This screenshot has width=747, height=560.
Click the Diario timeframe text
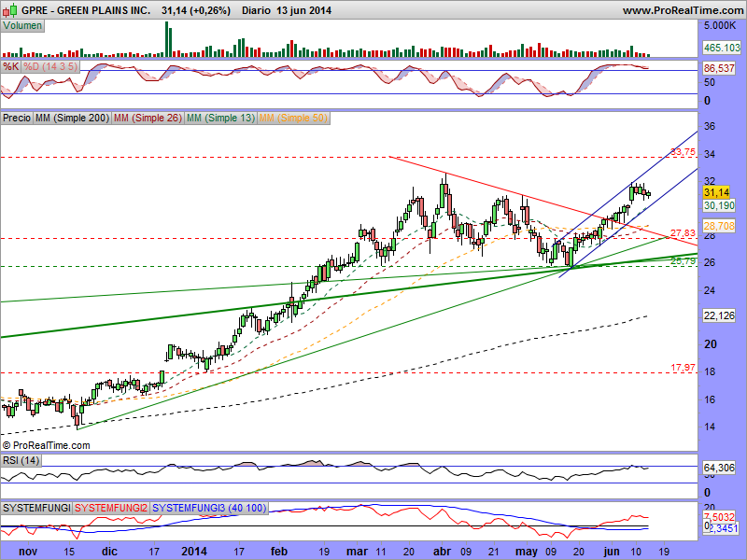(257, 10)
